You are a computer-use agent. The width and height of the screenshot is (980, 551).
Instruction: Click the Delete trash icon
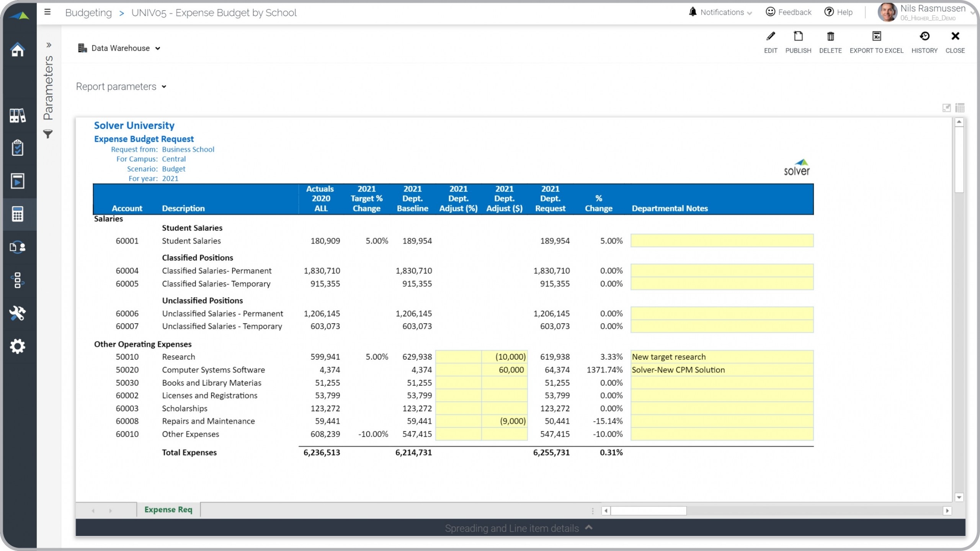830,37
